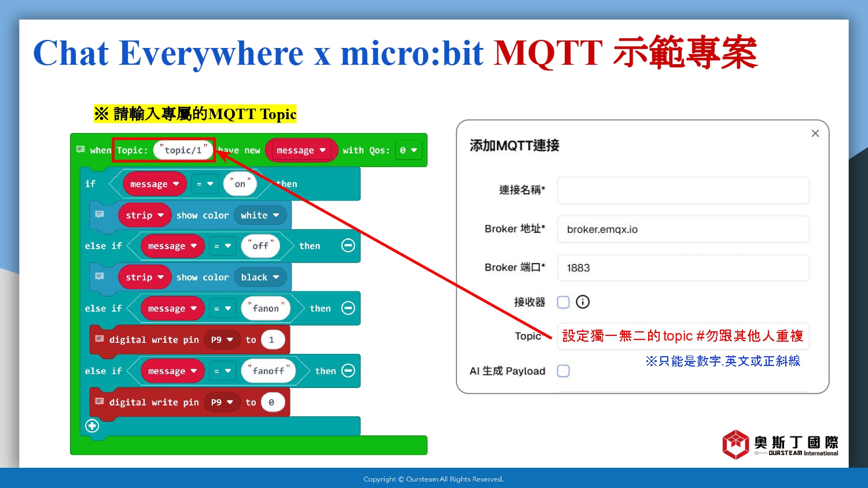Remove the 'fanon' else-if branch minus icon
868x488 pixels.
click(x=348, y=308)
